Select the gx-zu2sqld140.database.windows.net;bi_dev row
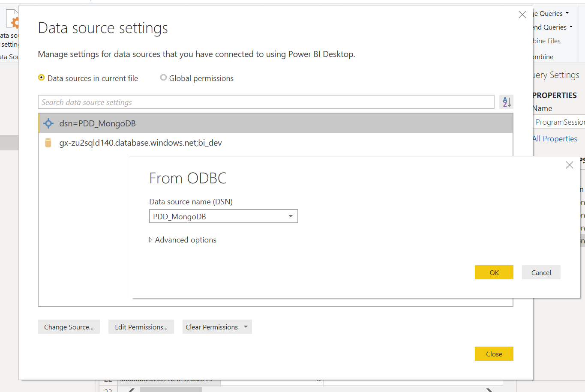This screenshot has width=585, height=392. (x=276, y=143)
